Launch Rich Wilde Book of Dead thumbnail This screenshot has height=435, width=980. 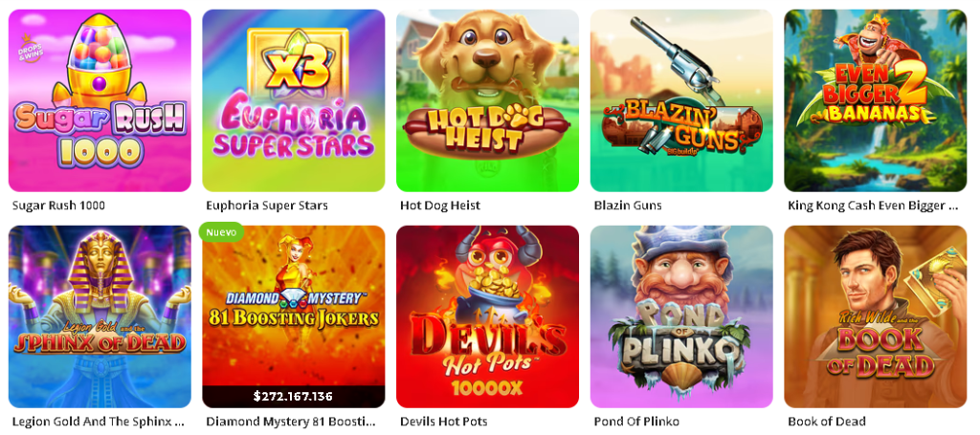[876, 316]
